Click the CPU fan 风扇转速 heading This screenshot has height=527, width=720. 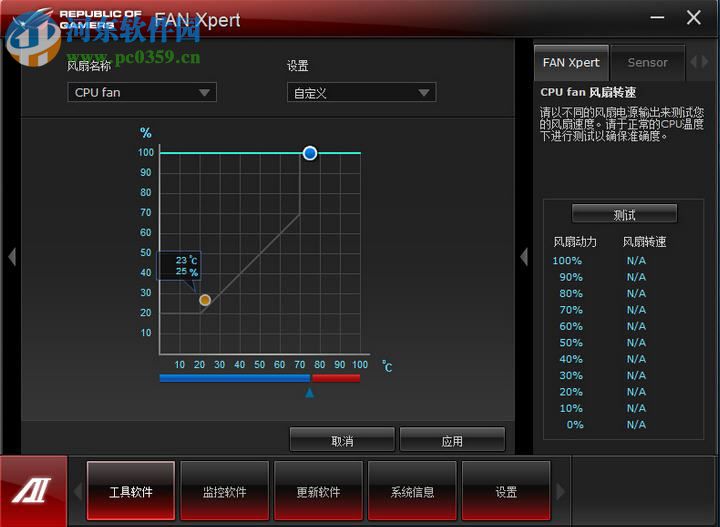(x=588, y=92)
